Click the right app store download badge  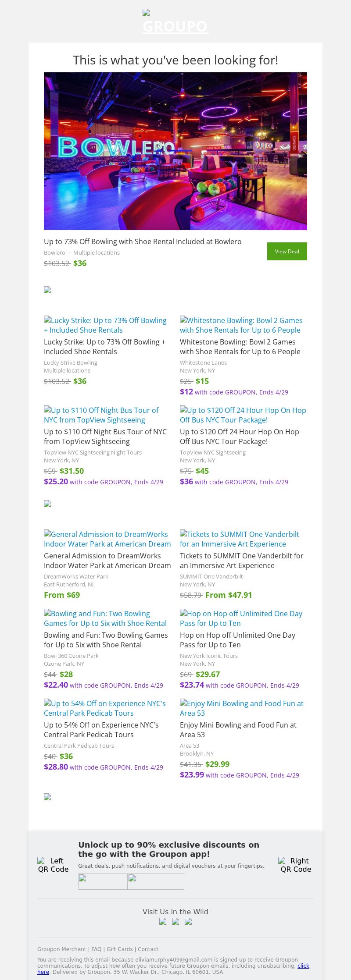click(x=156, y=881)
